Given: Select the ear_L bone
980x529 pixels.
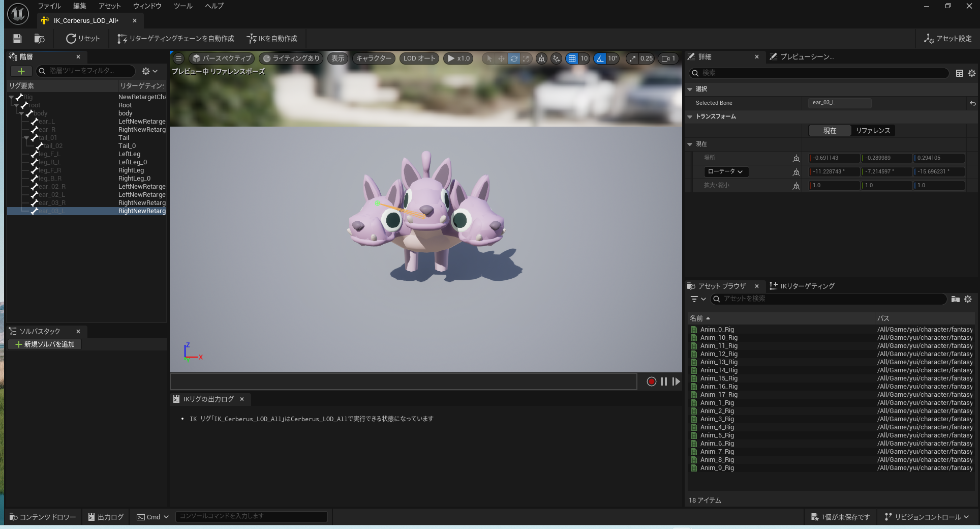Looking at the screenshot, I should [x=46, y=122].
